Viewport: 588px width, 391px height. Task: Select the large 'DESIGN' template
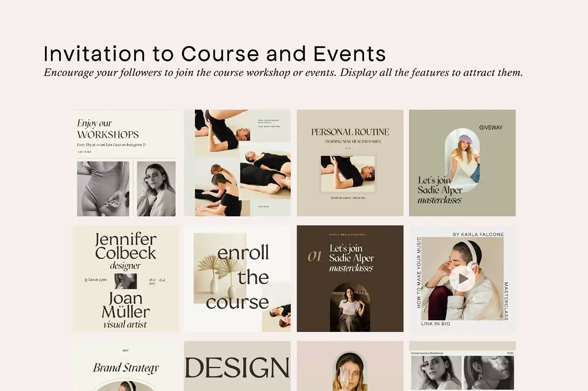[x=237, y=367]
